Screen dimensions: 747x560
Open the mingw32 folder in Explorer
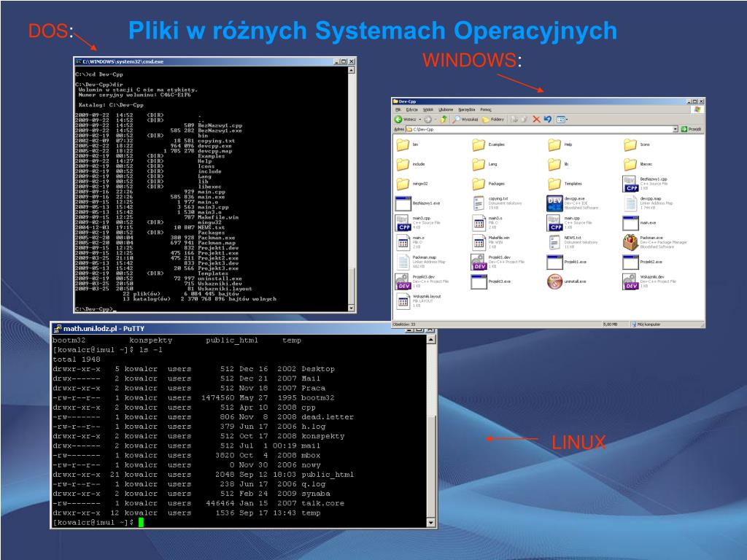click(x=403, y=183)
